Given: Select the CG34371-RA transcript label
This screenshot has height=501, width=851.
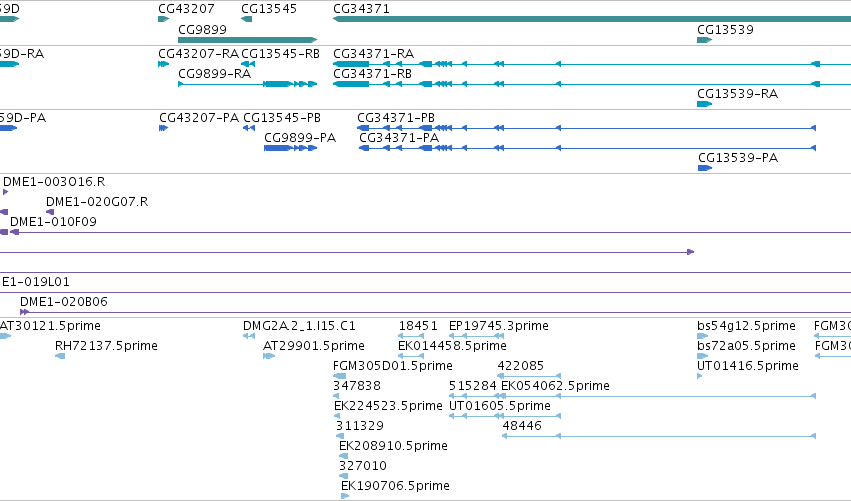Looking at the screenshot, I should tap(373, 54).
